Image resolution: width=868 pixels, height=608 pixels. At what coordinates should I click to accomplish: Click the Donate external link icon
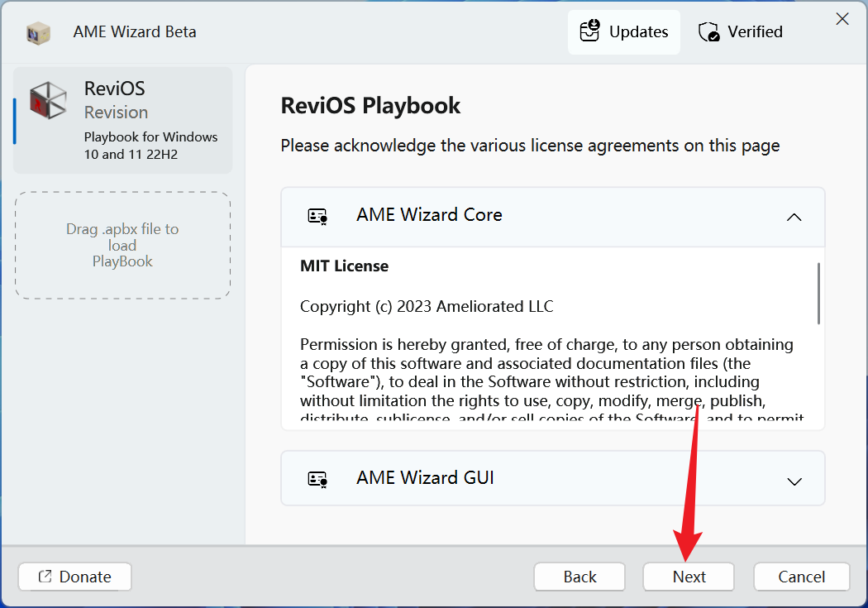[45, 577]
